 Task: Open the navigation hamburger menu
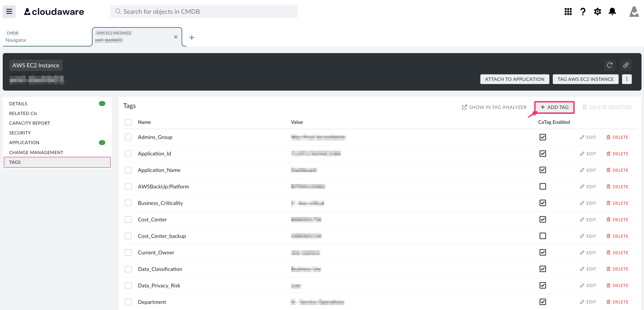[9, 12]
